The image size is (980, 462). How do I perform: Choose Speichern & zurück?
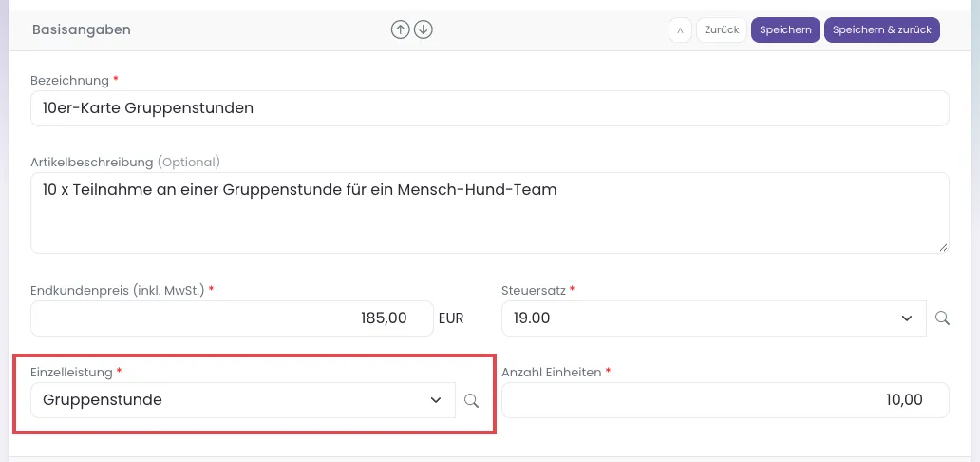(x=882, y=30)
